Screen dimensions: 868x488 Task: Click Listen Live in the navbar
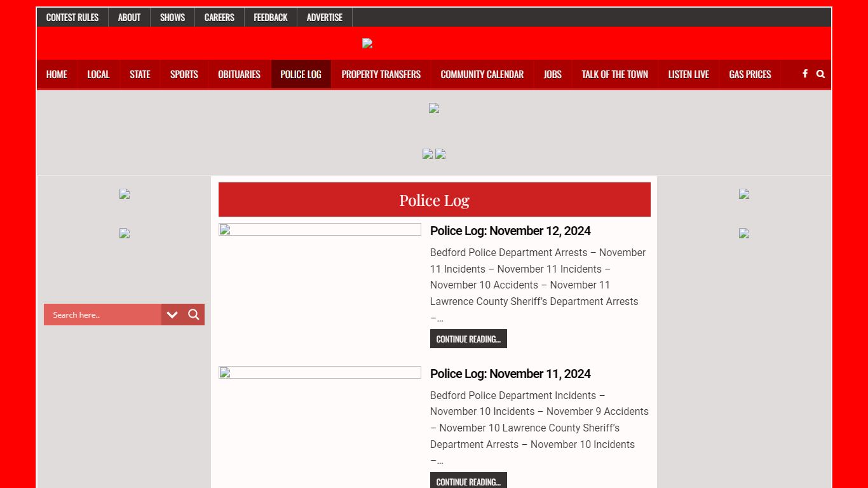coord(688,74)
